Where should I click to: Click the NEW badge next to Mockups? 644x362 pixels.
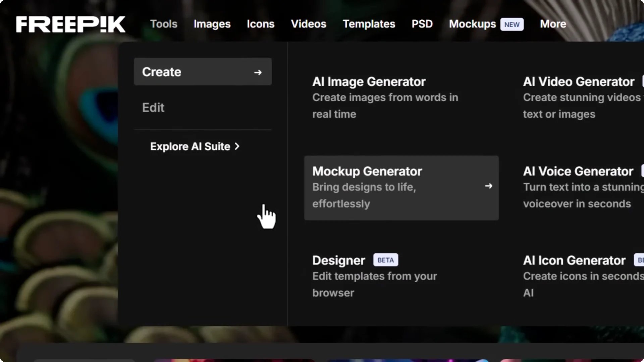[512, 24]
